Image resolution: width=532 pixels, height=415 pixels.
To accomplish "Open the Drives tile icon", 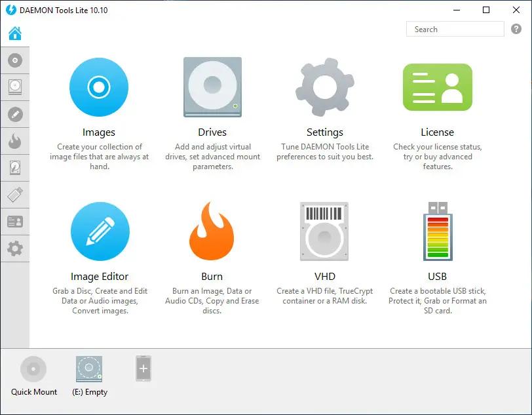I will pos(212,87).
